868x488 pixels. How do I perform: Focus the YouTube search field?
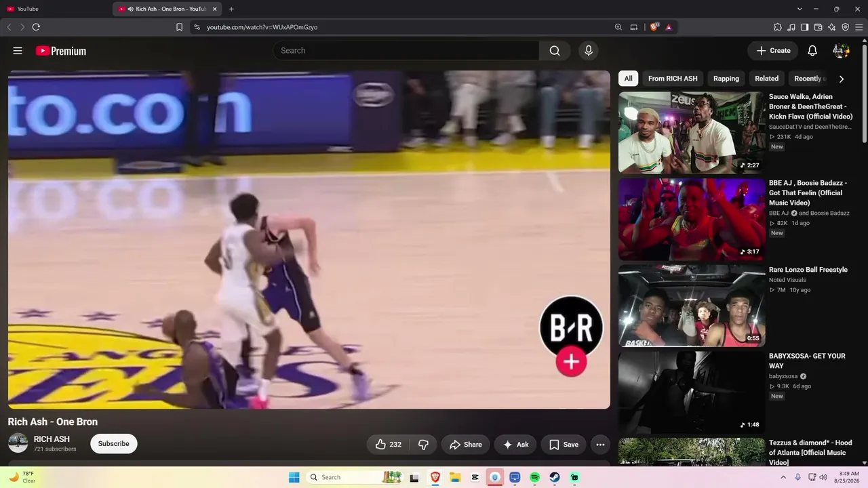[406, 51]
